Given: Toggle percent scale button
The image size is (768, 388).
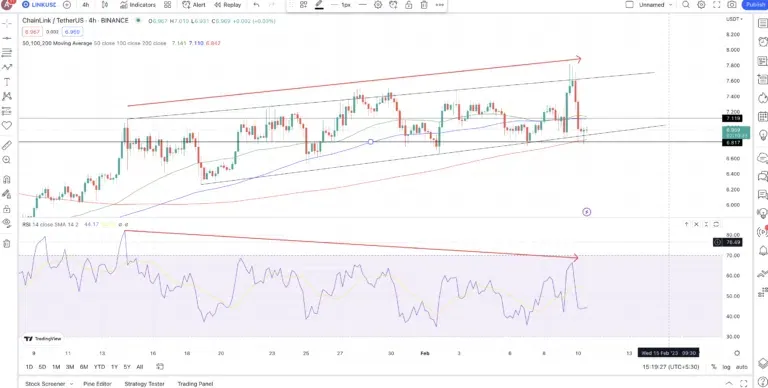Looking at the screenshot, I should [714, 366].
